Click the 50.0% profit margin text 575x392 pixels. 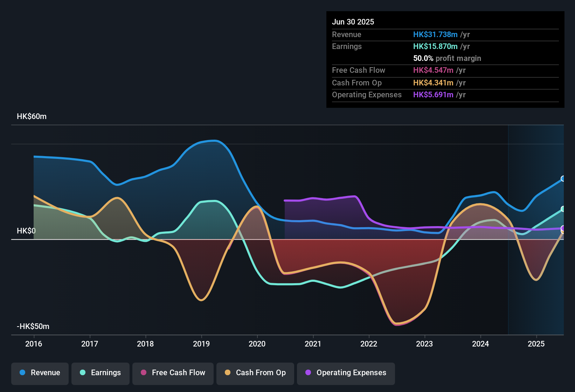click(447, 58)
